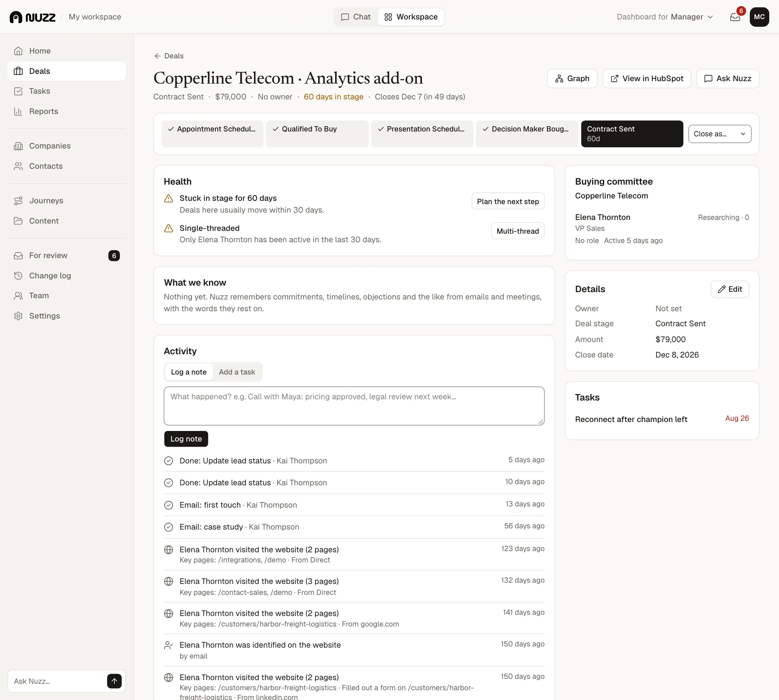Expand the Dashboard for Manager dropdown
The width and height of the screenshot is (779, 700).
[x=665, y=17]
